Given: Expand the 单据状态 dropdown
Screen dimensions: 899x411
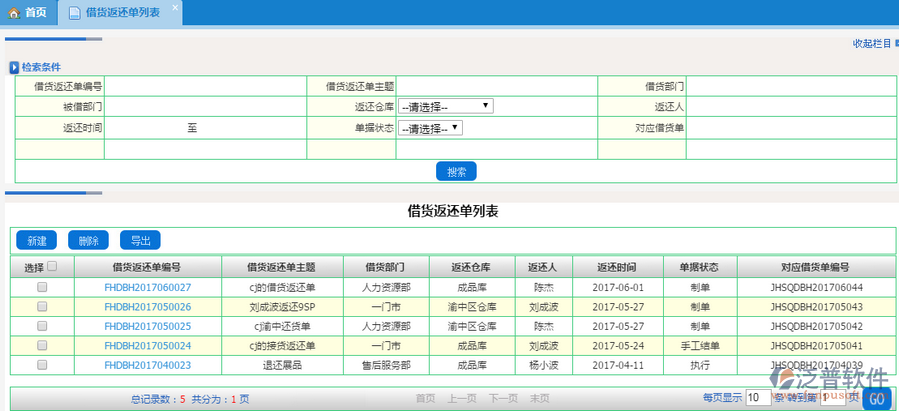Looking at the screenshot, I should click(x=430, y=128).
